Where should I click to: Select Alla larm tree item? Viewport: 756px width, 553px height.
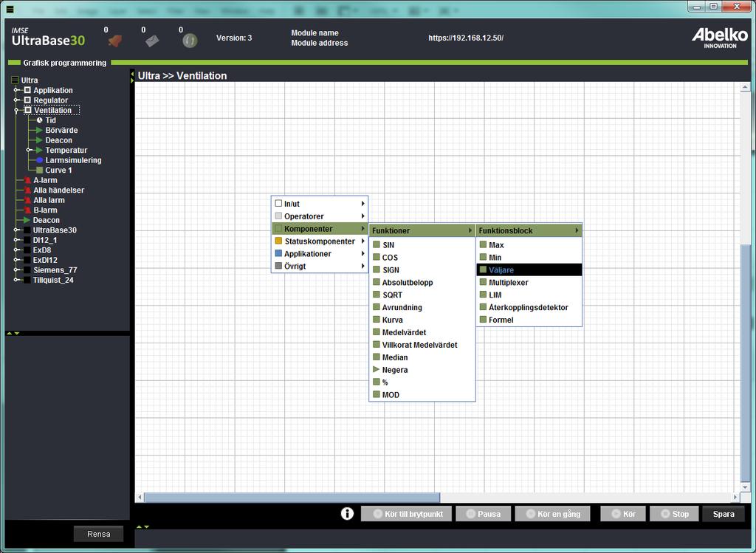49,200
